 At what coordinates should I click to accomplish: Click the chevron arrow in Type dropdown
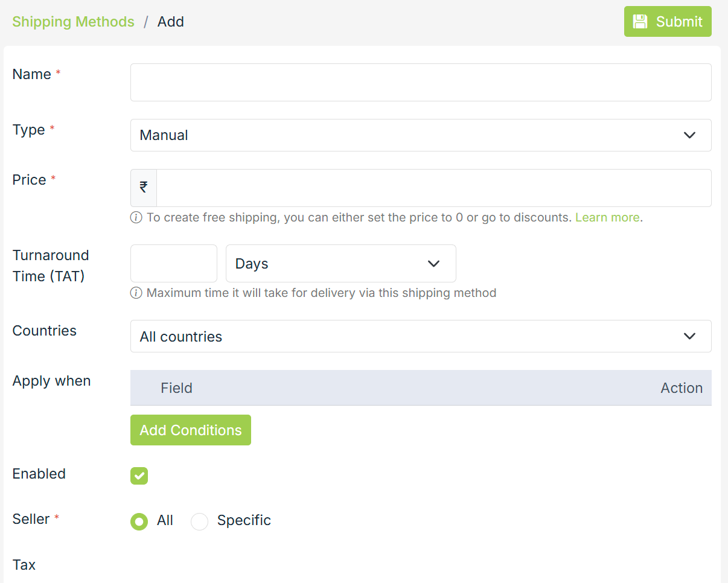click(689, 135)
